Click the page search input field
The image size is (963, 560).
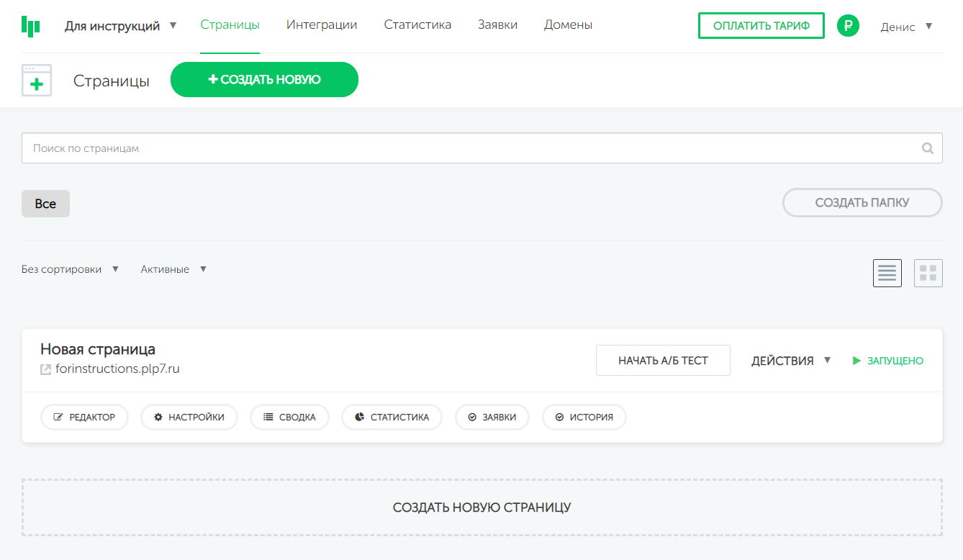pyautogui.click(x=468, y=148)
